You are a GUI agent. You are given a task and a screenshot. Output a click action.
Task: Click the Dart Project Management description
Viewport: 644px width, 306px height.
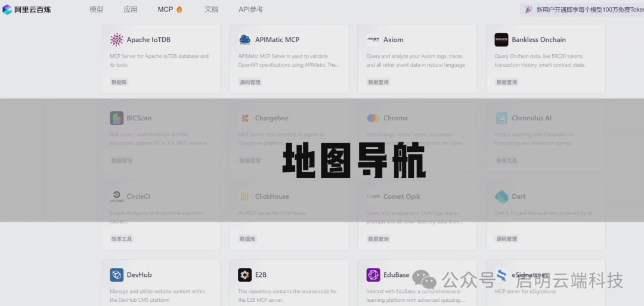tap(544, 213)
